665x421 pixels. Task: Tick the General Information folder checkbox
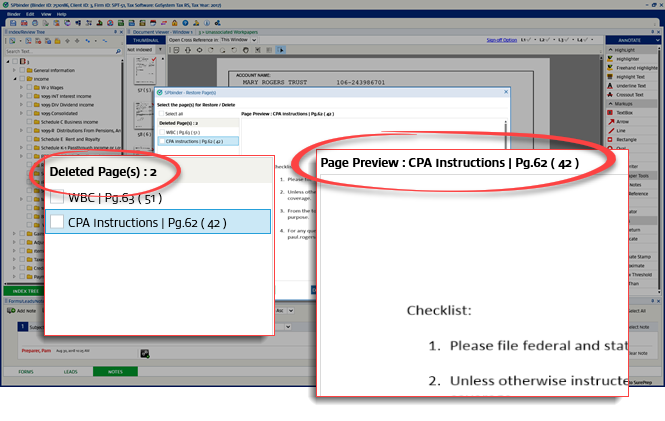(22, 70)
